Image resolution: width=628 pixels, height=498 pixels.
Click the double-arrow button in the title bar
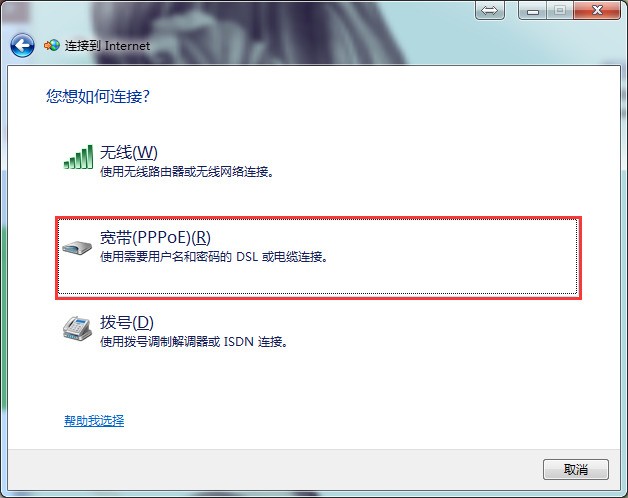point(489,10)
